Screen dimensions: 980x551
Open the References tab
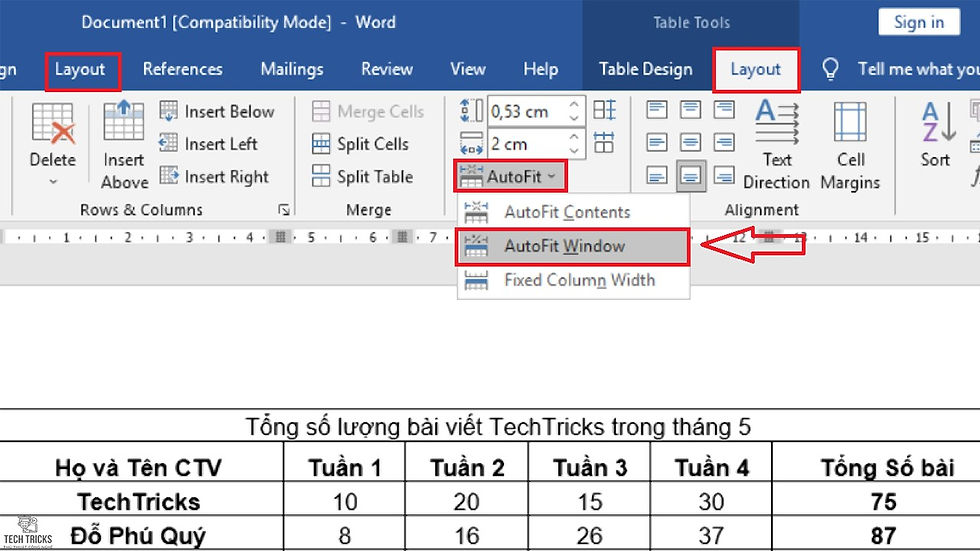[x=182, y=69]
